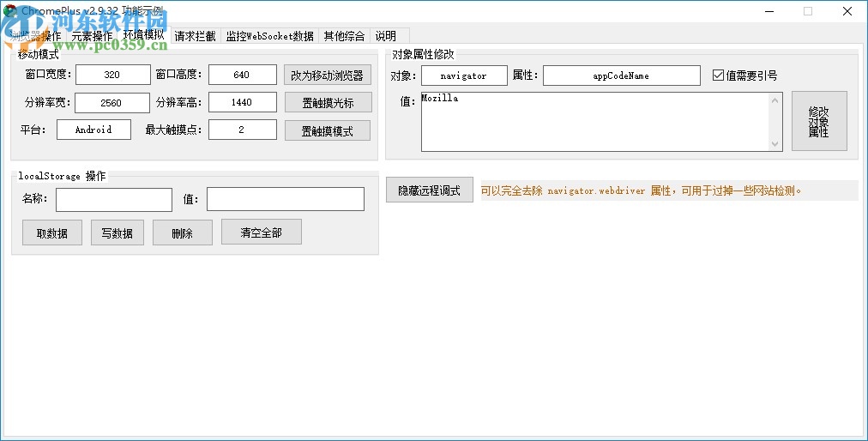This screenshot has width=868, height=441.
Task: Click the 窗口高度 field showing 640
Action: coord(243,75)
